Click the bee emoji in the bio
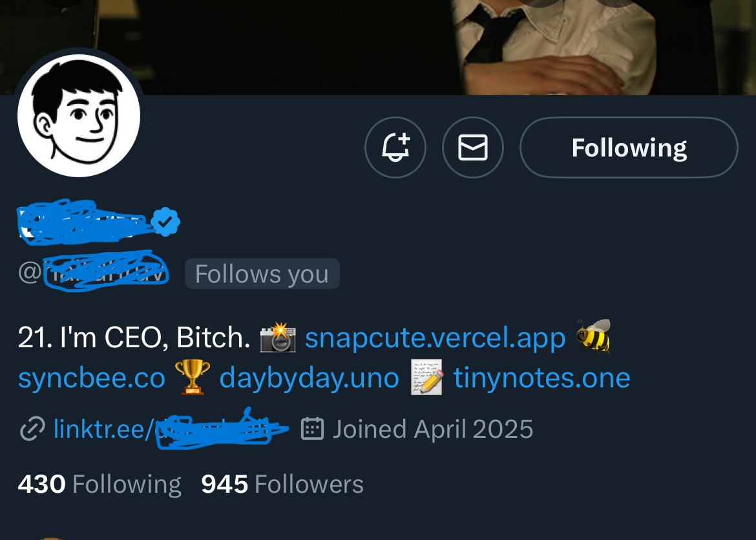 (593, 337)
